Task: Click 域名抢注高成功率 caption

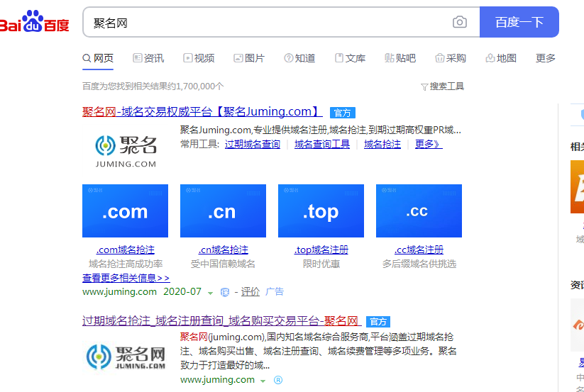Action: 126,264
